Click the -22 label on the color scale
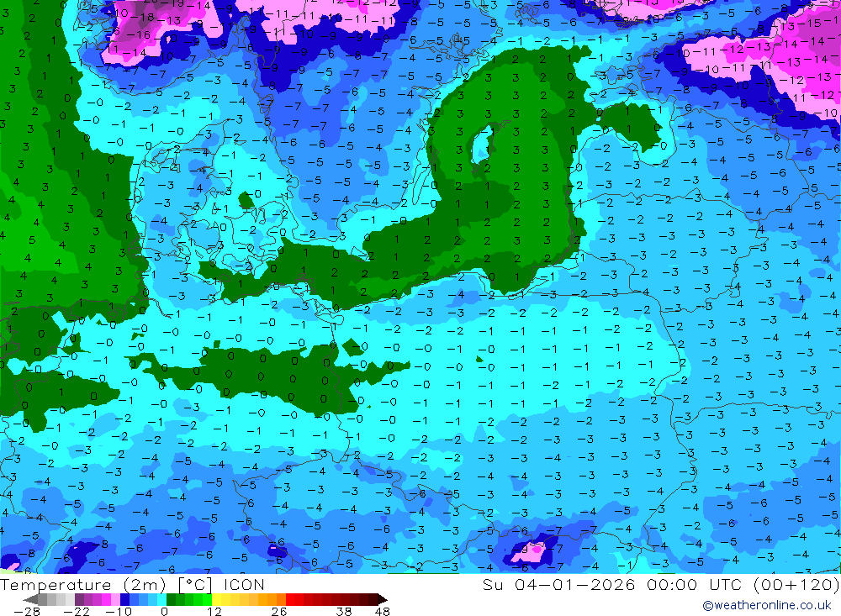841x616 pixels. click(x=77, y=611)
